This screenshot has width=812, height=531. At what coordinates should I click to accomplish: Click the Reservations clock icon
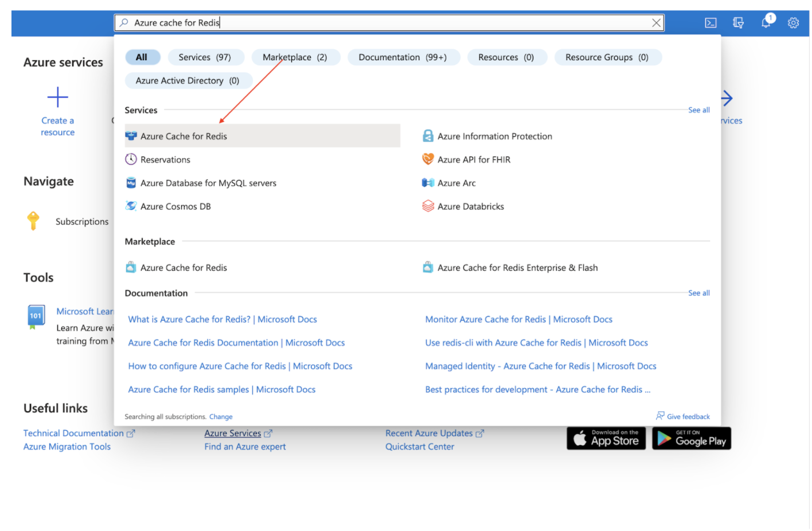(x=131, y=159)
